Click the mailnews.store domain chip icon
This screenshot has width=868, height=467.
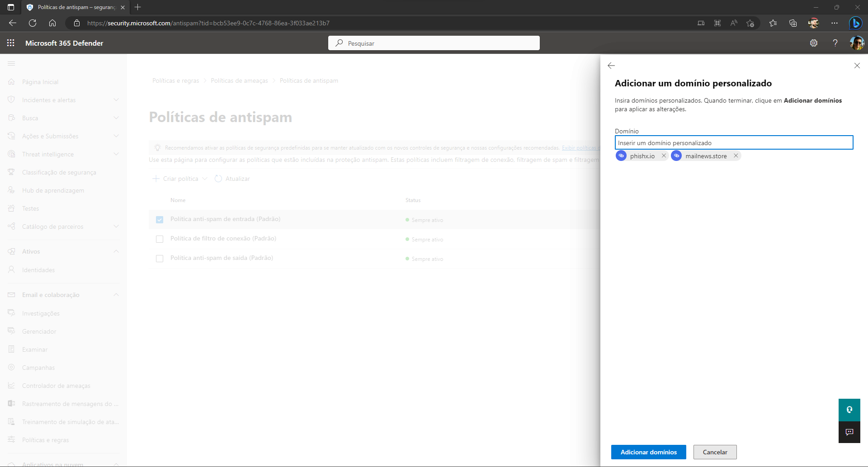676,156
